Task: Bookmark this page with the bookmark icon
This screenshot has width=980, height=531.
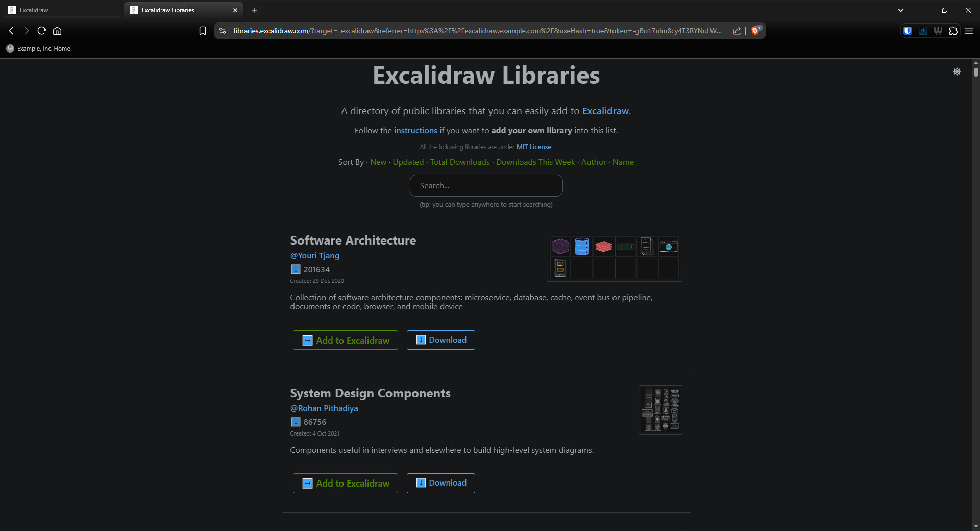Action: (x=203, y=31)
